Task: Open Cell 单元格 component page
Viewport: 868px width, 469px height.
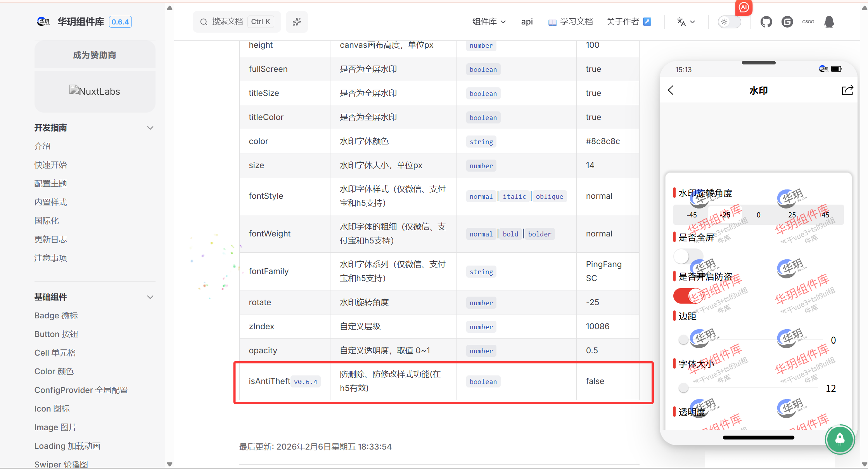Action: click(x=55, y=353)
